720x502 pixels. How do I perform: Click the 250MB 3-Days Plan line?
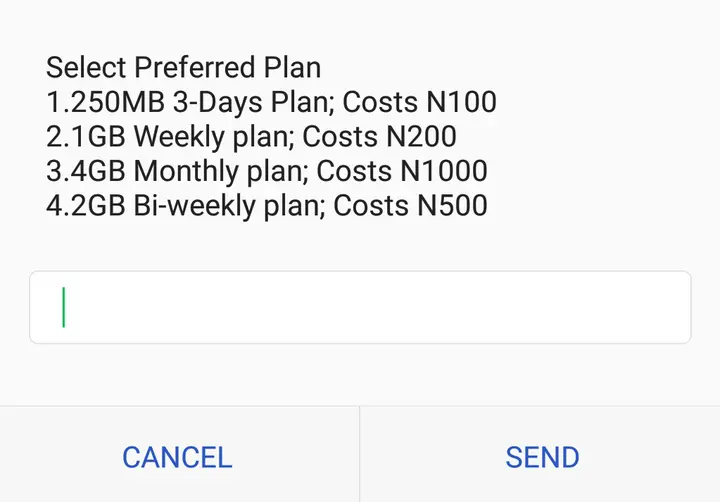point(271,102)
